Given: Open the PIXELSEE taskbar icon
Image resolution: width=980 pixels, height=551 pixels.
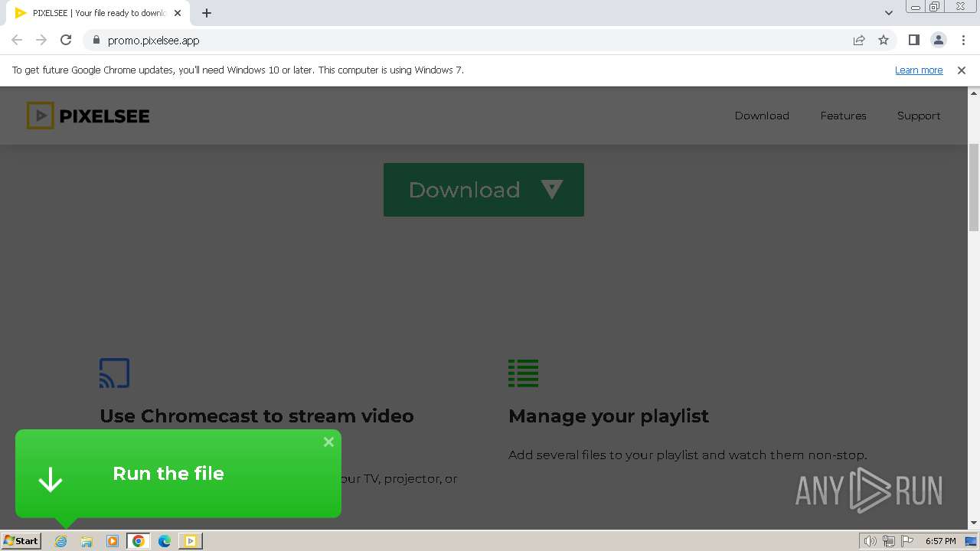Looking at the screenshot, I should (191, 541).
